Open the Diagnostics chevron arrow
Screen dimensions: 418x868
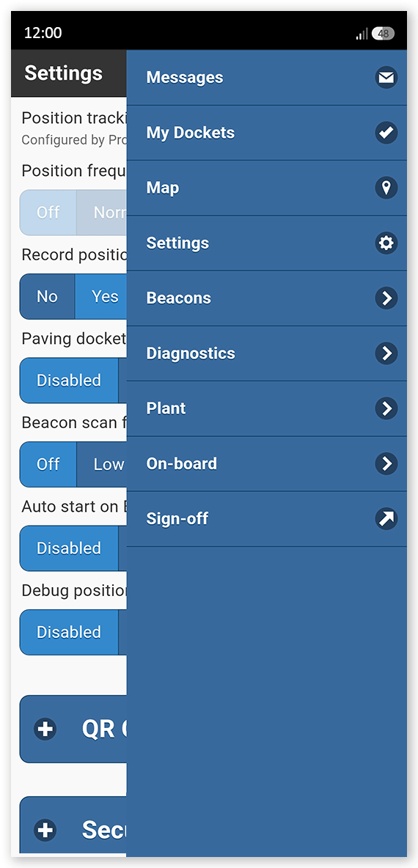pos(386,353)
